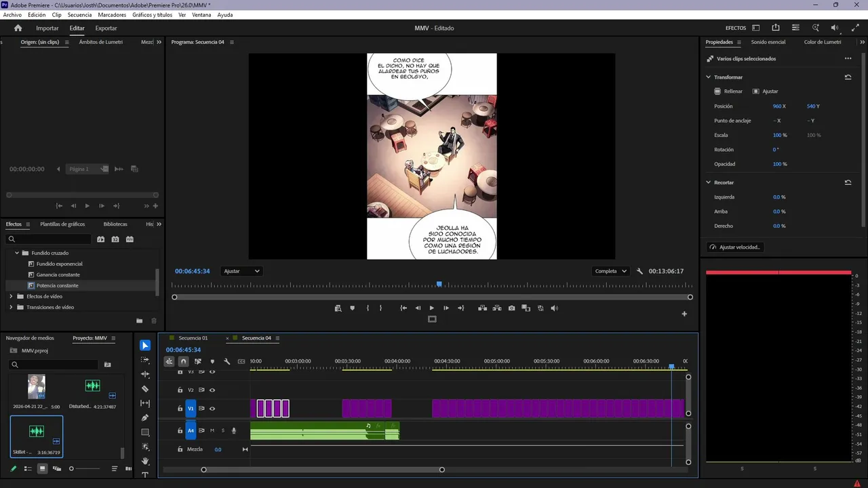Step forward one frame in Program monitor
868x488 pixels.
pos(446,308)
